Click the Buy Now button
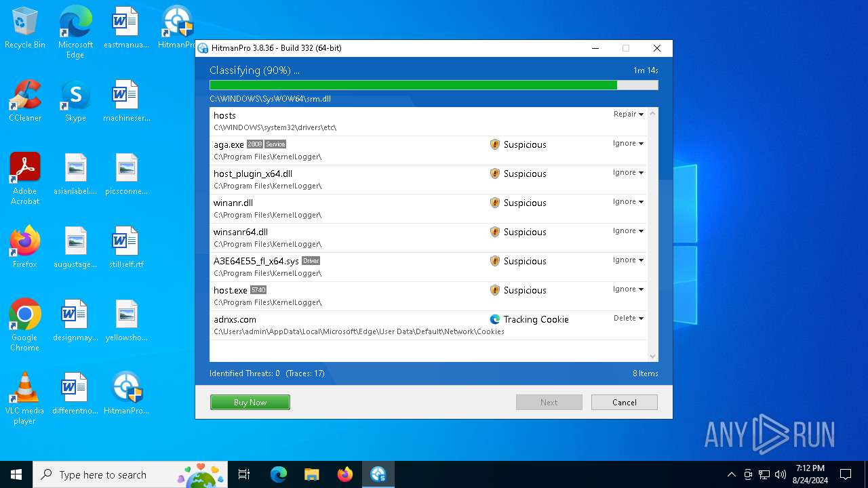 click(x=250, y=403)
